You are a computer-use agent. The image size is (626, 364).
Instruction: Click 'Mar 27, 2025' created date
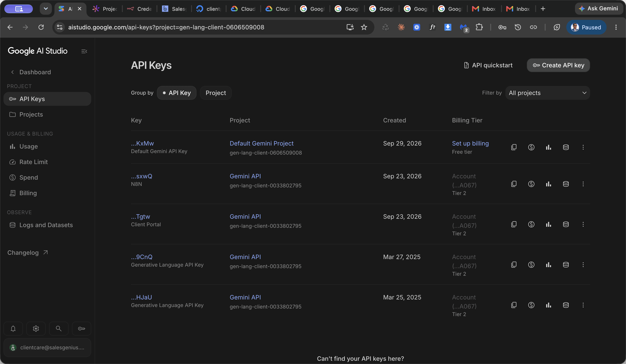tap(402, 257)
